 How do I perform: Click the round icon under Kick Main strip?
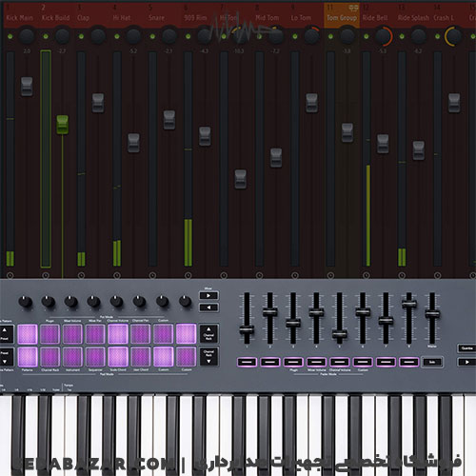(10, 275)
